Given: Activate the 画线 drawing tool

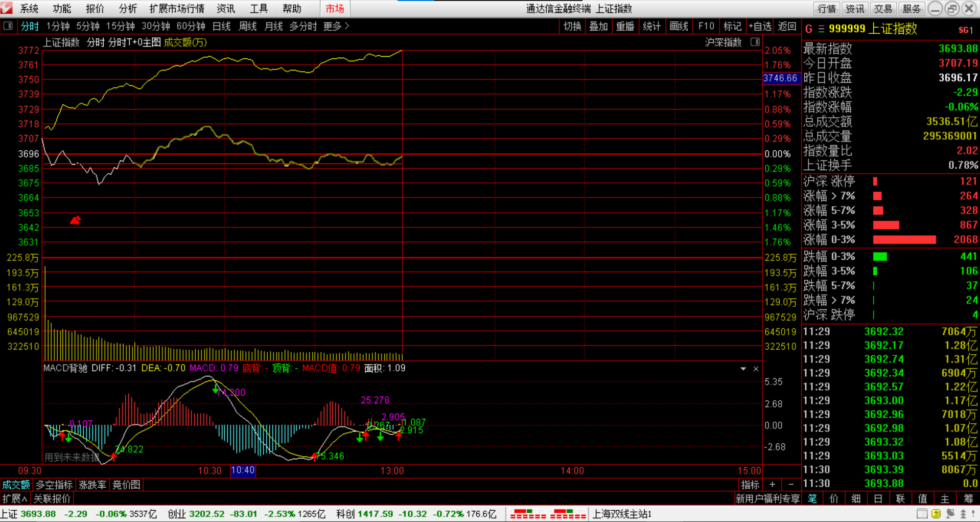Looking at the screenshot, I should click(x=679, y=26).
